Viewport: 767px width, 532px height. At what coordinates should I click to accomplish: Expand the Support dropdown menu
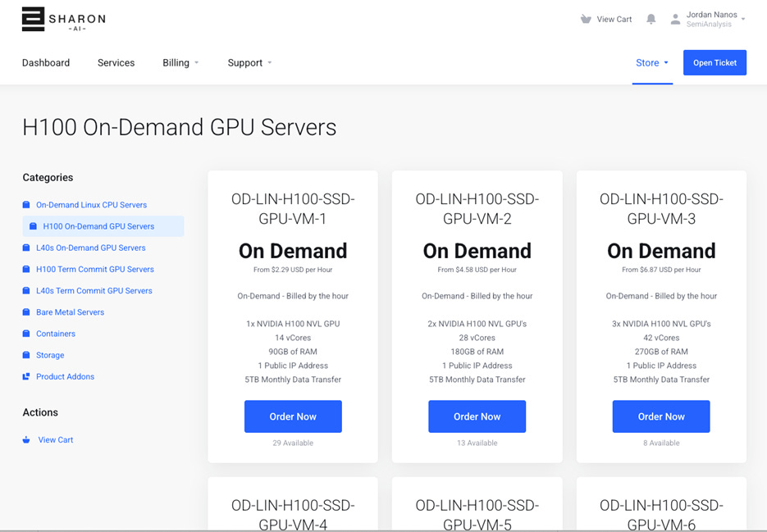click(x=249, y=62)
